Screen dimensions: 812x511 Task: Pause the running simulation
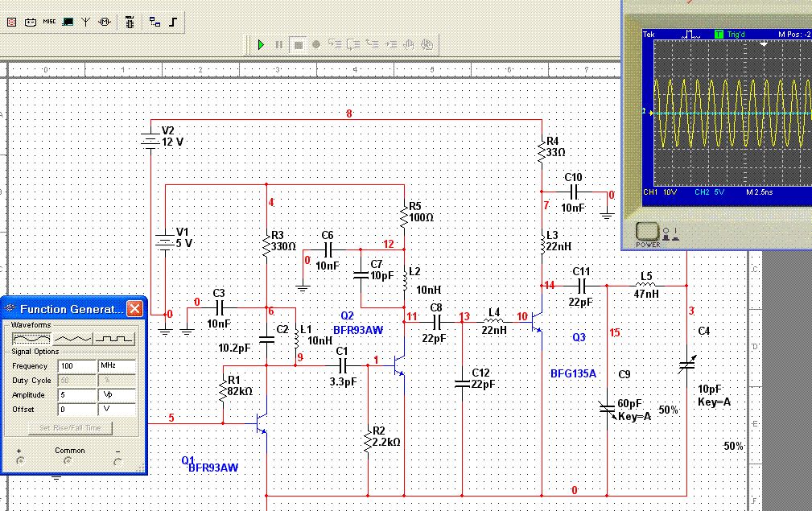pyautogui.click(x=279, y=45)
